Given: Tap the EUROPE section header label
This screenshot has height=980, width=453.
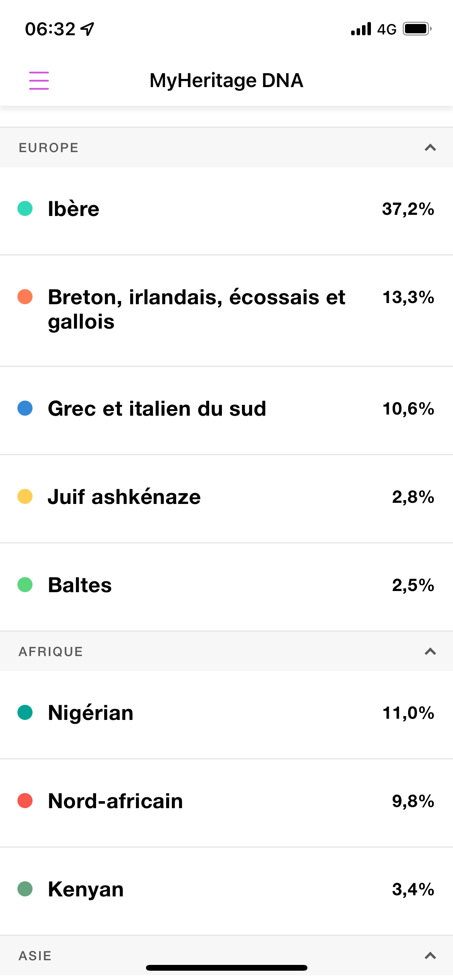Looking at the screenshot, I should tap(49, 147).
